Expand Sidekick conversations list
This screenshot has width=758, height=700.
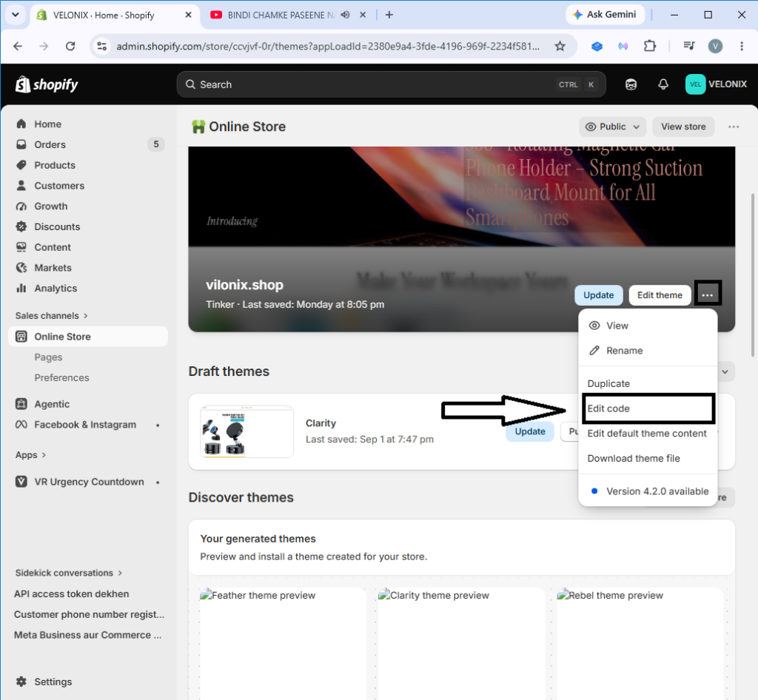pyautogui.click(x=69, y=573)
